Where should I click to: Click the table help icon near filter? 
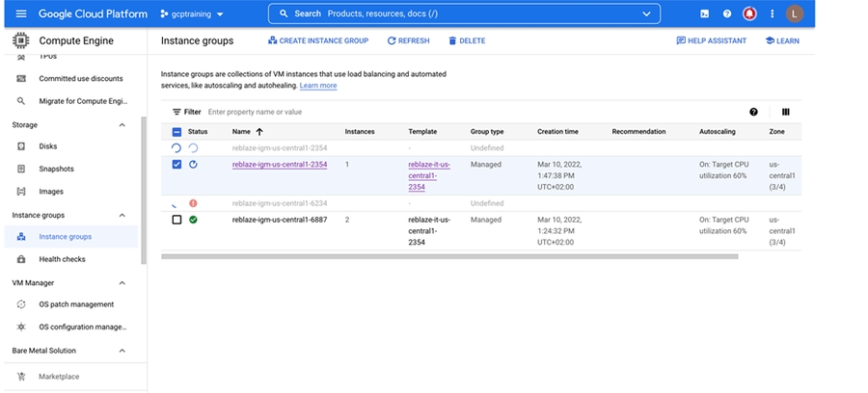pos(753,112)
